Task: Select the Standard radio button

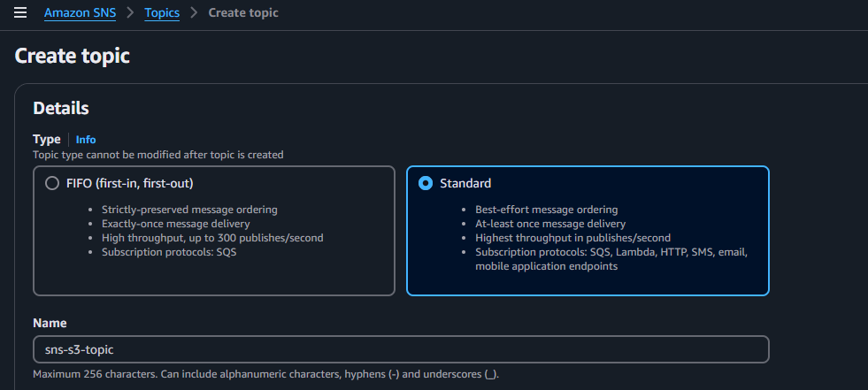Action: [426, 184]
